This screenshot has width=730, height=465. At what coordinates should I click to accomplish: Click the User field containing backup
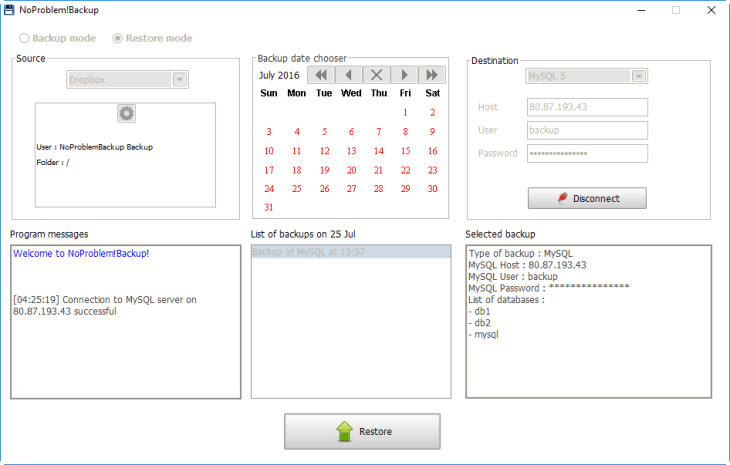click(x=587, y=130)
